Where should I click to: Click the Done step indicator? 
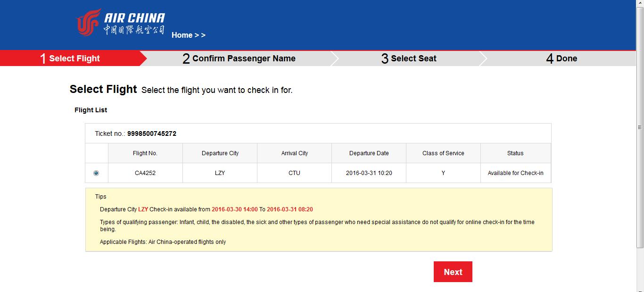pos(561,58)
